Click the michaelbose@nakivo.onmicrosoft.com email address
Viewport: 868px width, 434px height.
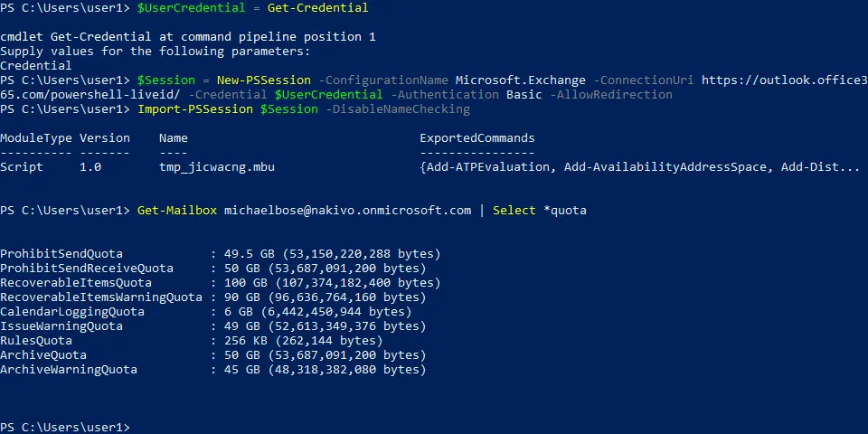click(x=347, y=211)
